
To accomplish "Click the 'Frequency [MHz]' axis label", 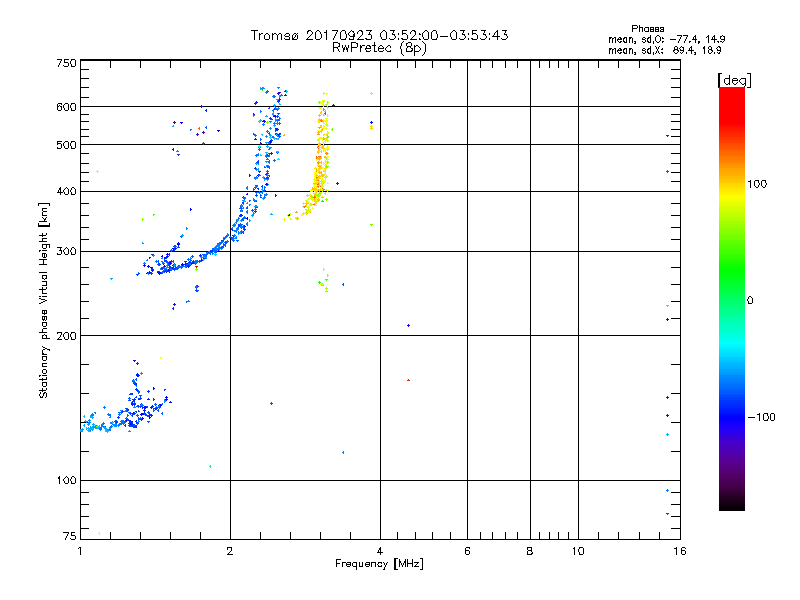I will tap(379, 564).
